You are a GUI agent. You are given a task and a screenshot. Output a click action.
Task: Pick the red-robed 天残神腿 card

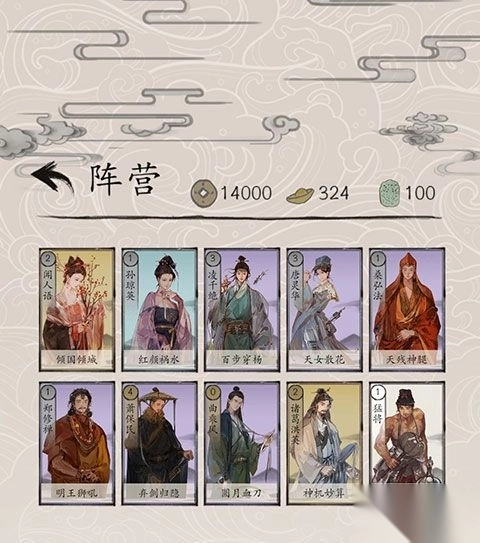click(407, 310)
